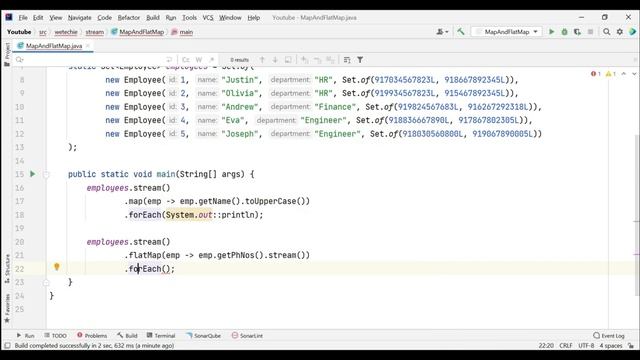This screenshot has height=360, width=640.
Task: Start debugging with the bug icon
Action: pos(564,31)
